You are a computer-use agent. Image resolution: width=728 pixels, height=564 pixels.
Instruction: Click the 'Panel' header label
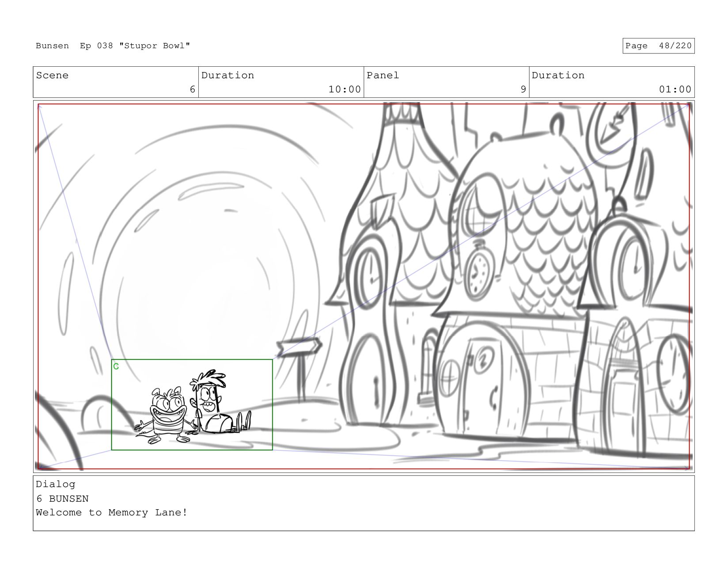point(383,76)
